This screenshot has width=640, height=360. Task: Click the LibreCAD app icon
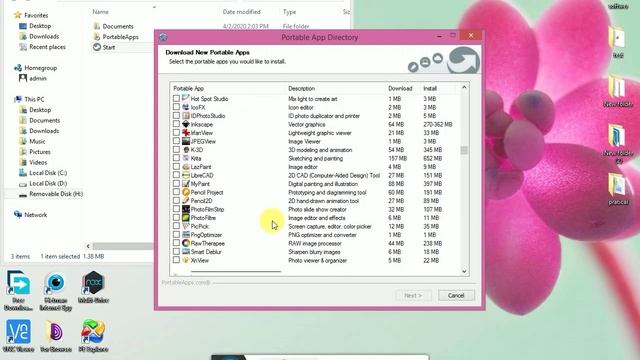pyautogui.click(x=186, y=175)
